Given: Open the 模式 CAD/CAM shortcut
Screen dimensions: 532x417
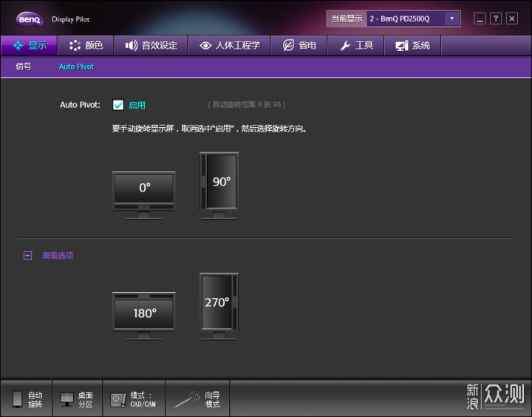Looking at the screenshot, I should tap(134, 399).
